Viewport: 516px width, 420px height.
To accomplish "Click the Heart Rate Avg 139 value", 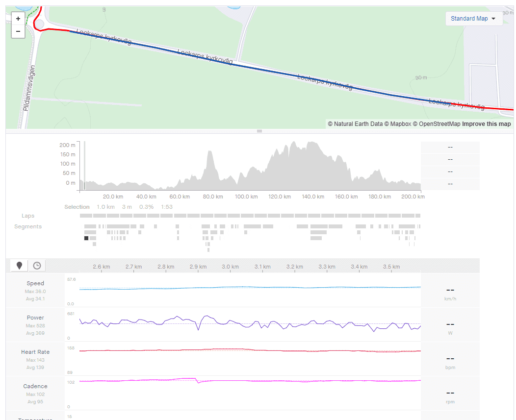I will pos(35,368).
